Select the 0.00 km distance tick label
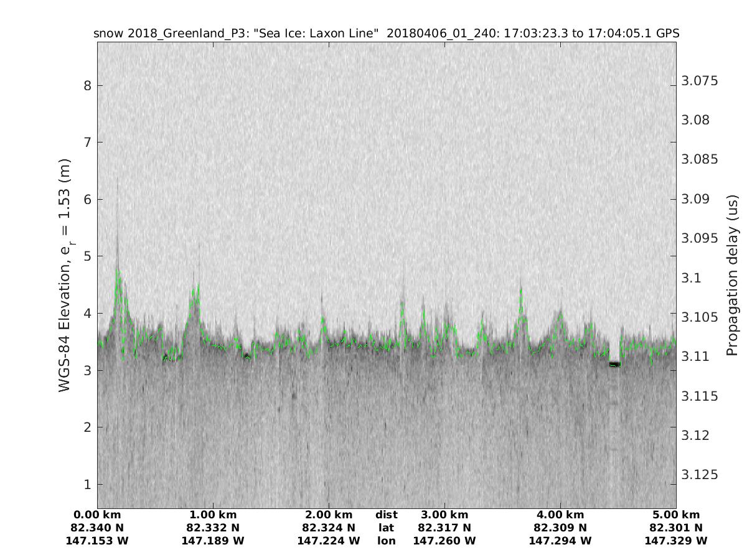This screenshot has width=747, height=560. coord(97,515)
